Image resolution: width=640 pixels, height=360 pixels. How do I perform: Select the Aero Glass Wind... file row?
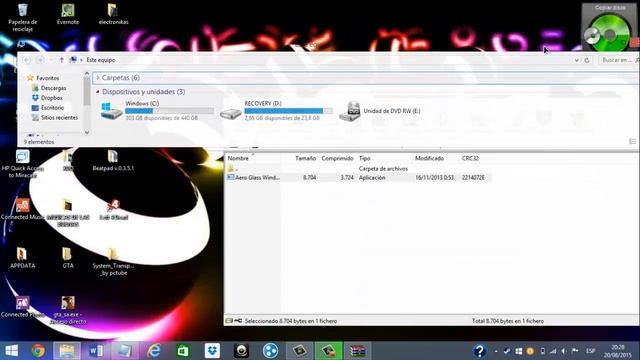point(358,178)
